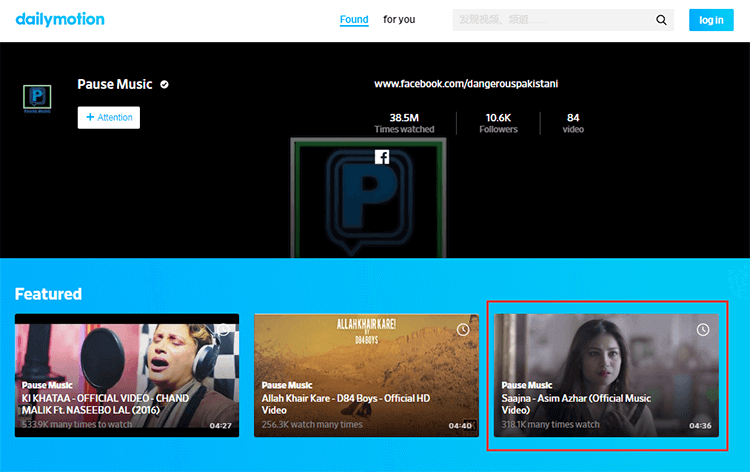Add Saajna video to watch later
Screen dimensions: 750x472
tap(703, 329)
